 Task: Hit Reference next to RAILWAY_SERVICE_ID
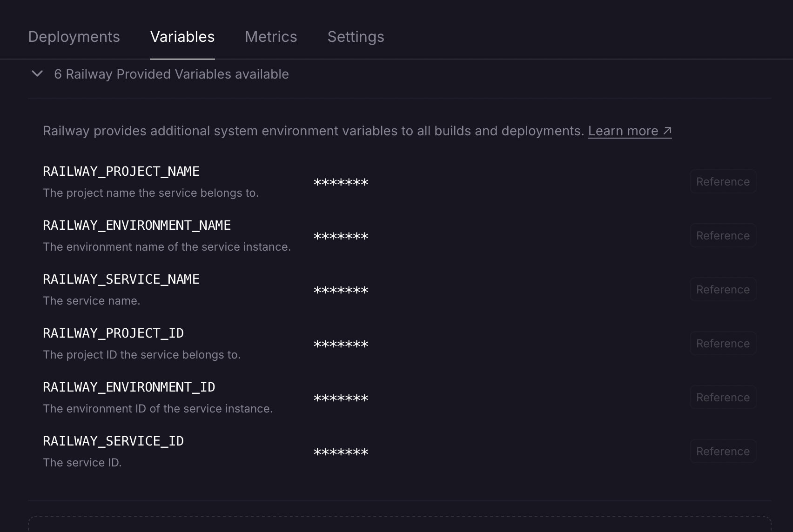(x=722, y=452)
